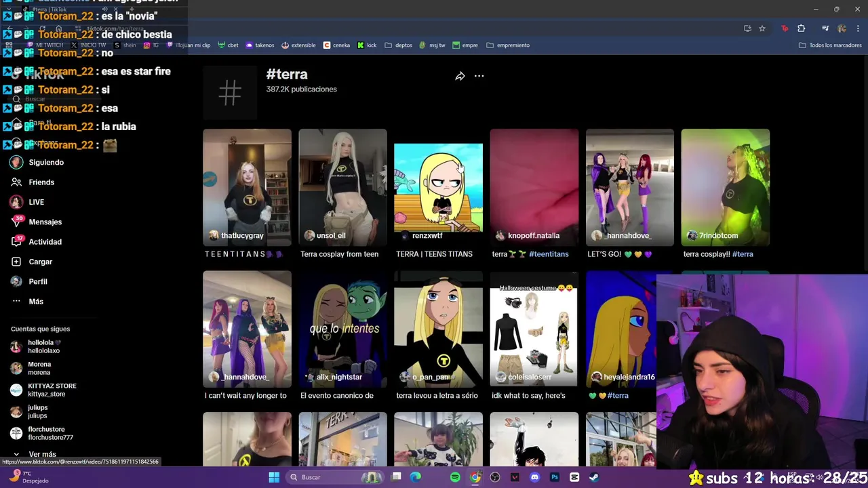Open the msj tw bookmark

click(x=433, y=45)
